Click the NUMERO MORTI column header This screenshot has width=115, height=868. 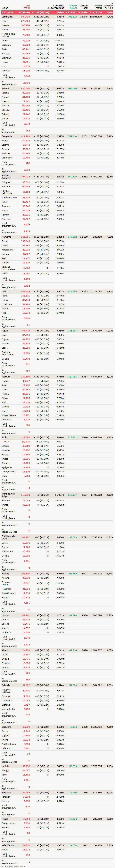(x=83, y=7)
